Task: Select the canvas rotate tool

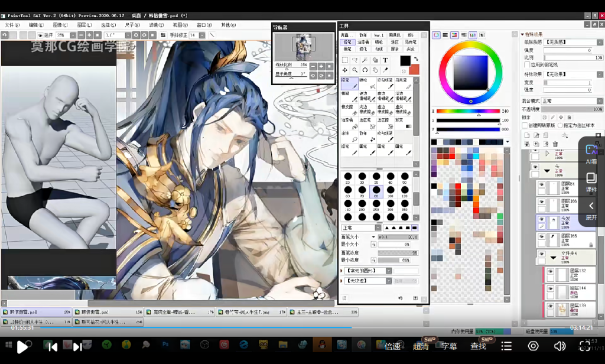Action: pos(365,70)
